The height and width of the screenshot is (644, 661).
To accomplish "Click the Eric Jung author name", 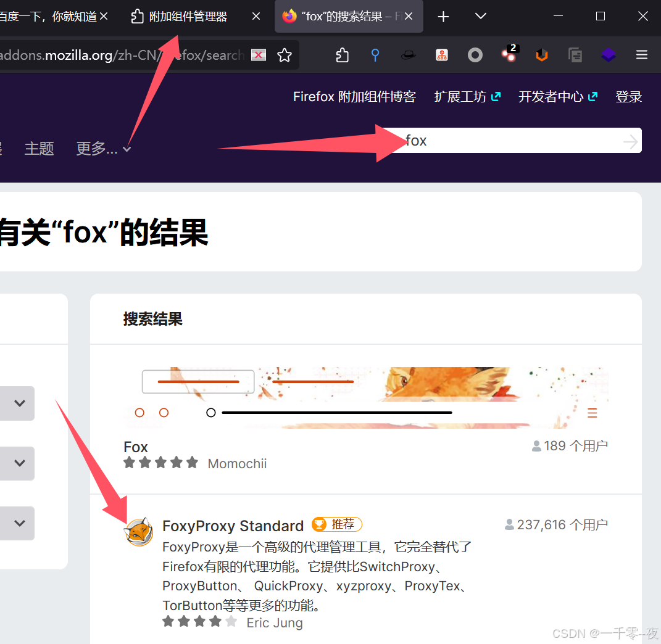I will [275, 623].
